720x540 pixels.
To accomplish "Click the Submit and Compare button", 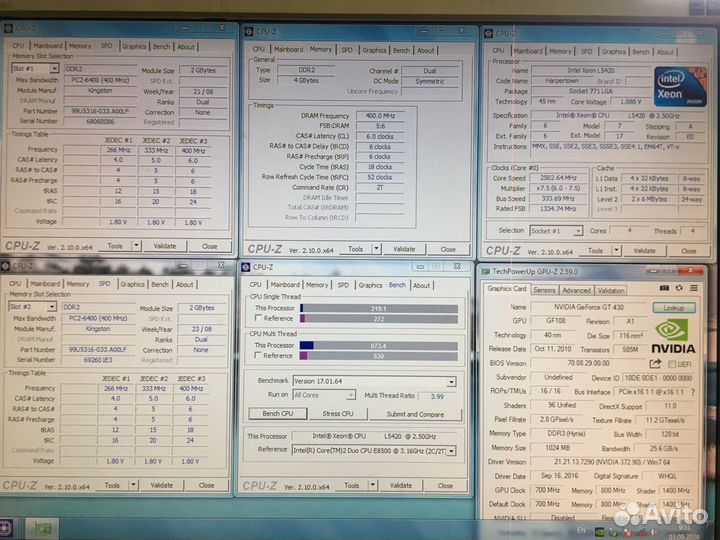I will (x=415, y=414).
